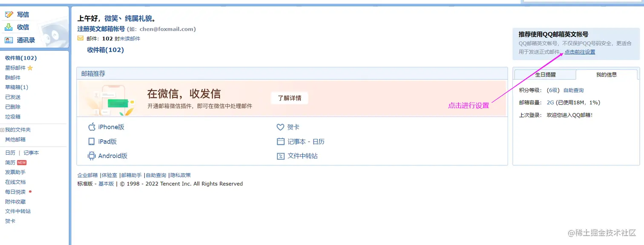Viewport: 644px width, 245px height.
Task: Click 企业邮箱 footer link
Action: coord(87,175)
